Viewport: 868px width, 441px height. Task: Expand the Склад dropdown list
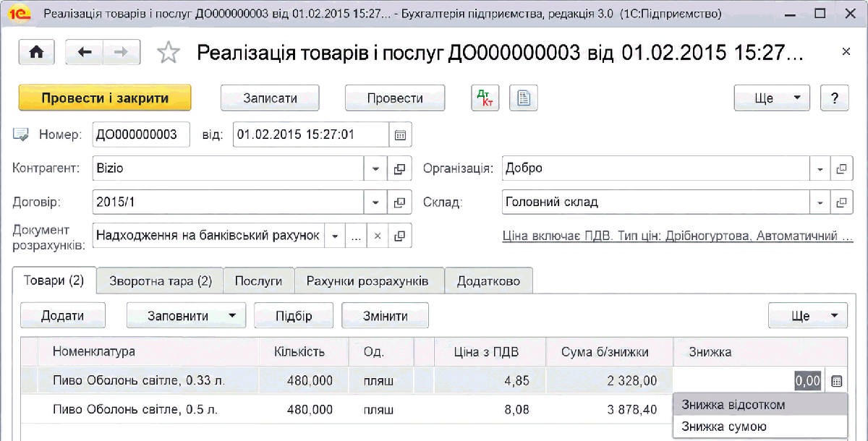(820, 202)
